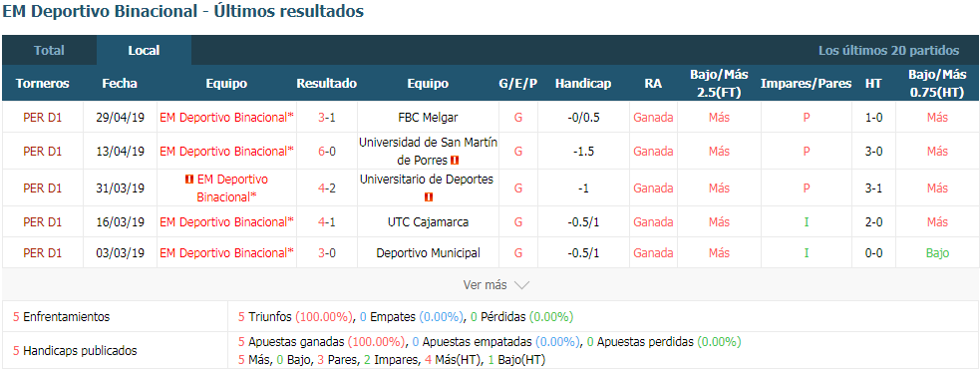Click the 3-1 result against FBC Melgar

327,118
